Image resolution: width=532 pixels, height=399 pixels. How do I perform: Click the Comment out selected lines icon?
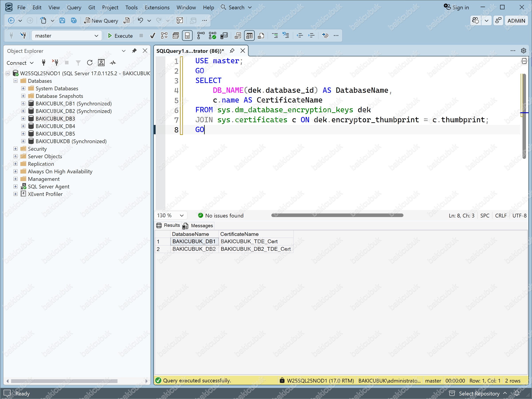[x=275, y=36]
